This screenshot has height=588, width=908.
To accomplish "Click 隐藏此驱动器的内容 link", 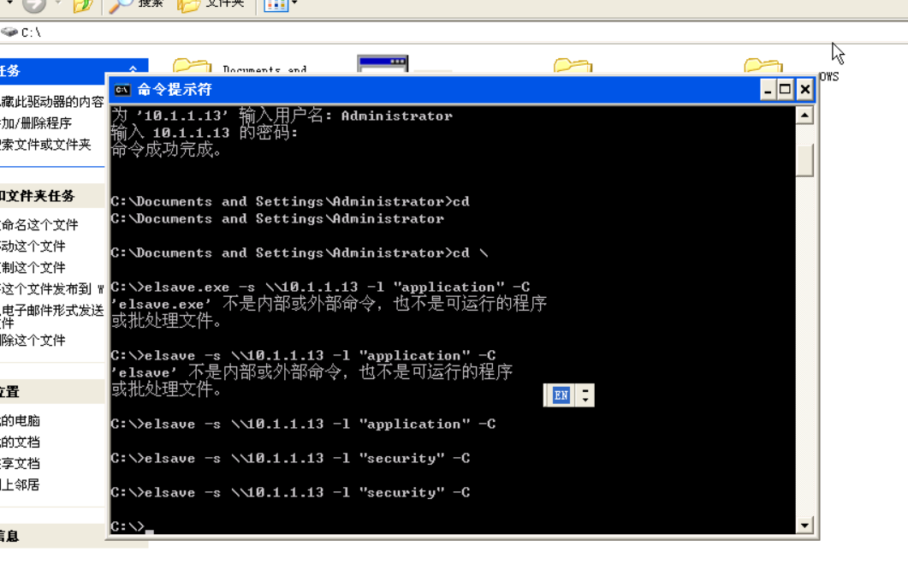I will coord(52,102).
